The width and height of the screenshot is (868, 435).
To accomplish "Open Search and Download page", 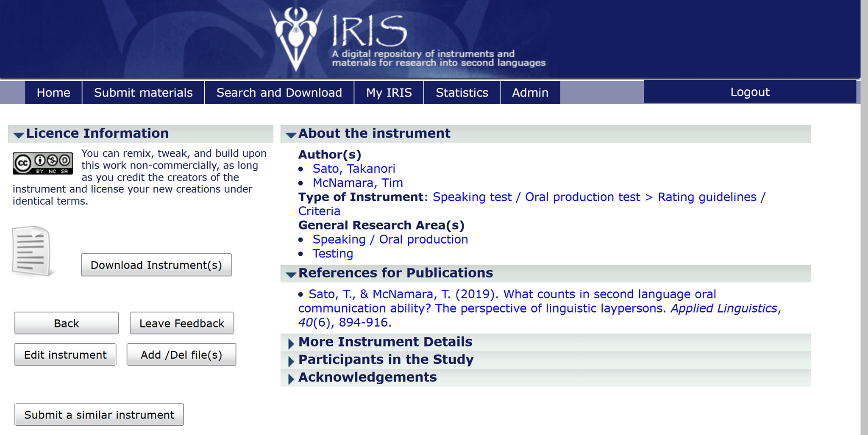I will (x=279, y=92).
